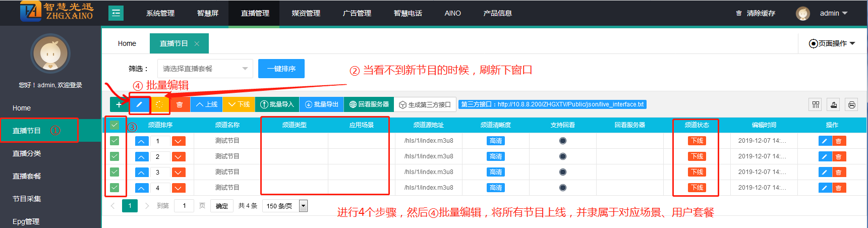
Task: Click the 批量导入 button
Action: (x=277, y=104)
